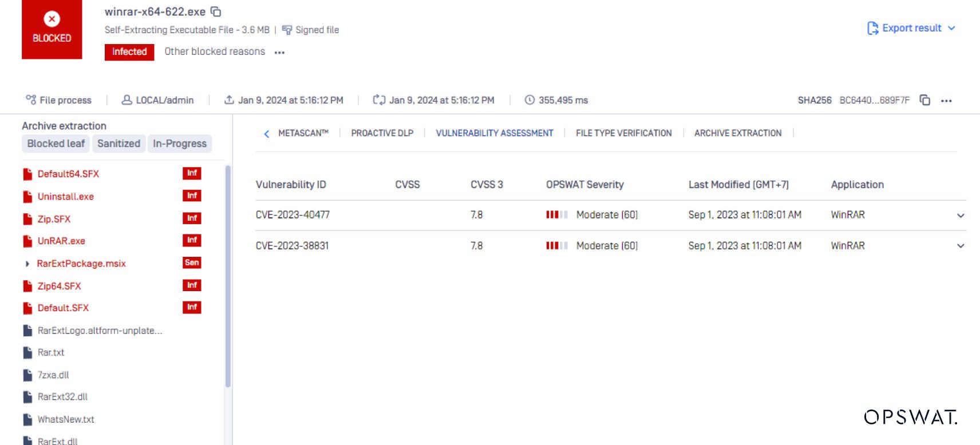Toggle the In-Progress filter

click(180, 144)
